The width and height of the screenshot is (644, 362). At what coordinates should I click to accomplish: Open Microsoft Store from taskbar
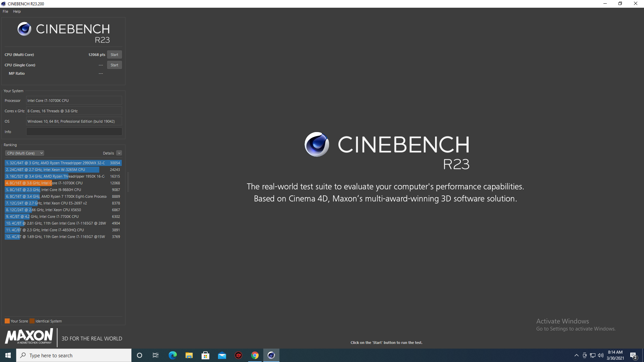point(205,355)
